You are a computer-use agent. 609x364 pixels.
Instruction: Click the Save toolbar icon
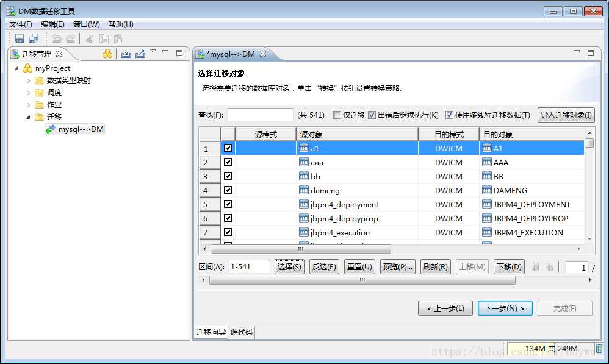click(x=20, y=38)
